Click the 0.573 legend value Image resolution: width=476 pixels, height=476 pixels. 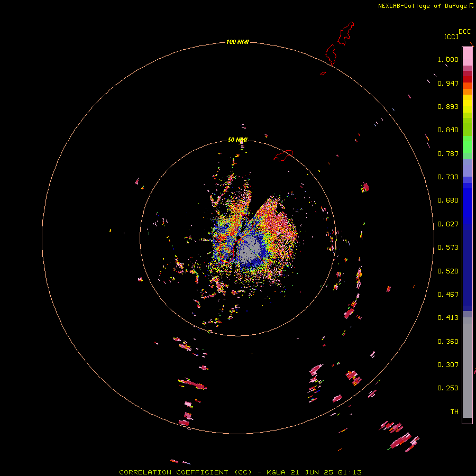coord(448,248)
